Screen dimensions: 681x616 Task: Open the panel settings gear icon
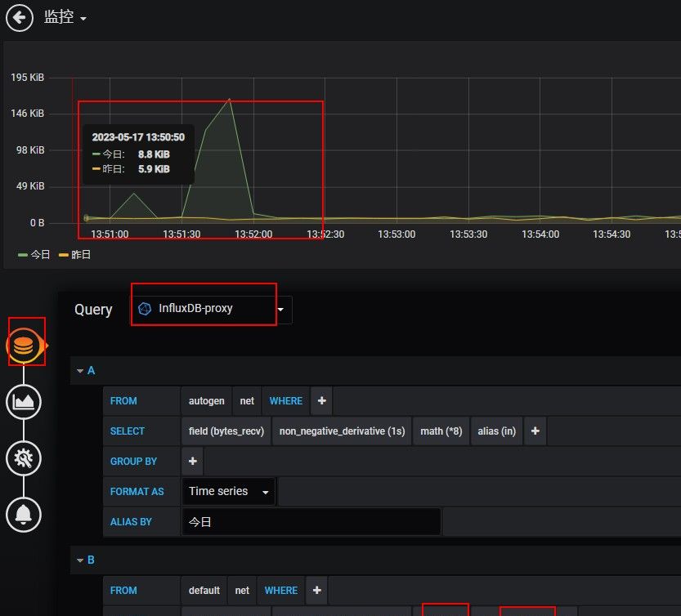24,458
